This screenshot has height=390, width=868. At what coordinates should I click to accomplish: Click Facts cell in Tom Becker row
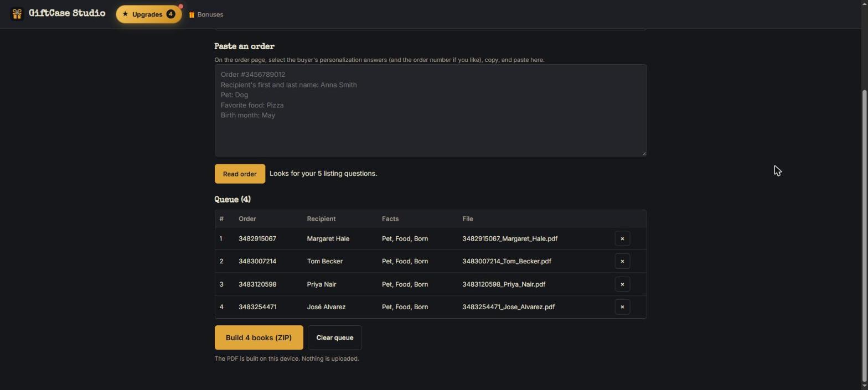(x=405, y=261)
